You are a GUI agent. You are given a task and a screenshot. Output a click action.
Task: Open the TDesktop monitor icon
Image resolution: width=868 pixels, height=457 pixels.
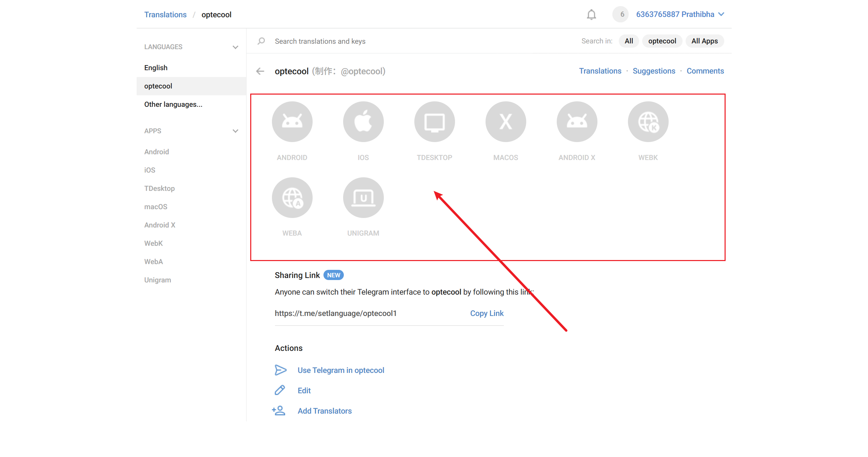434,122
